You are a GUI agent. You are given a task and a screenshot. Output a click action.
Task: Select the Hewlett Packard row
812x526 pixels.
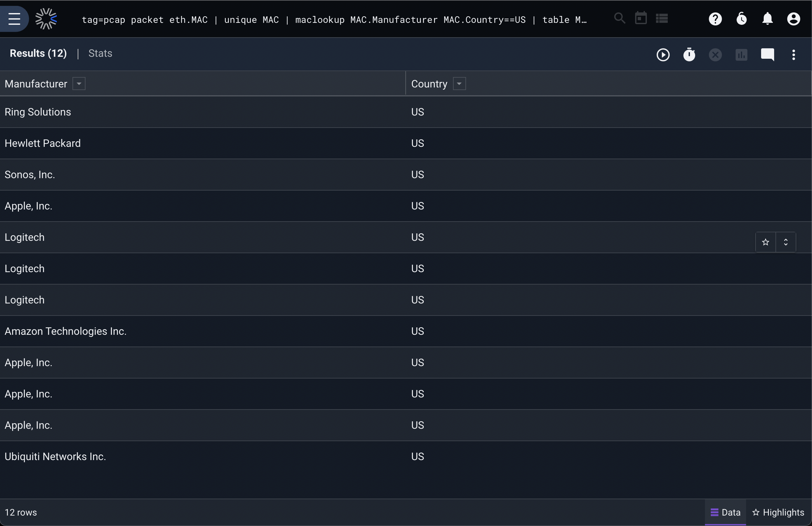pos(406,143)
